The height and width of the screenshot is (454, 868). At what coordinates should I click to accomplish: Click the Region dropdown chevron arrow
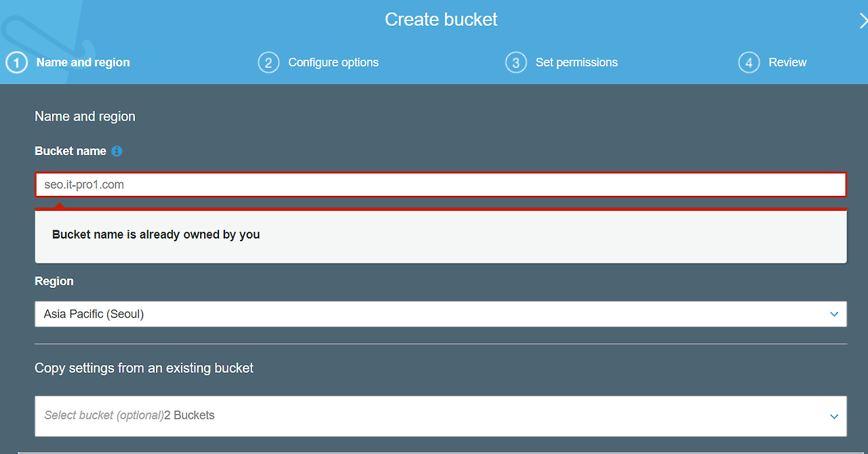pos(834,314)
